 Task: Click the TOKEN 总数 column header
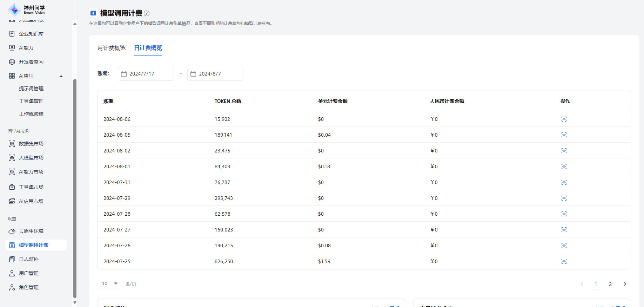(x=228, y=101)
